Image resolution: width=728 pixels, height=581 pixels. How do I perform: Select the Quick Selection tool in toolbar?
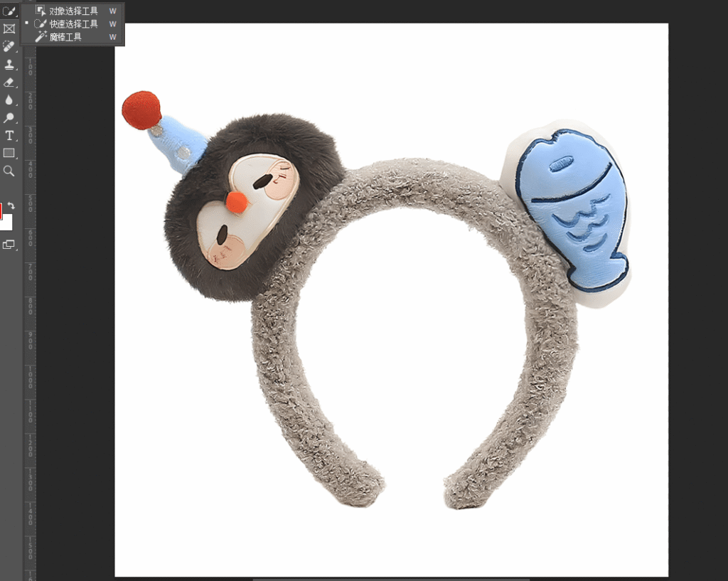[9, 11]
